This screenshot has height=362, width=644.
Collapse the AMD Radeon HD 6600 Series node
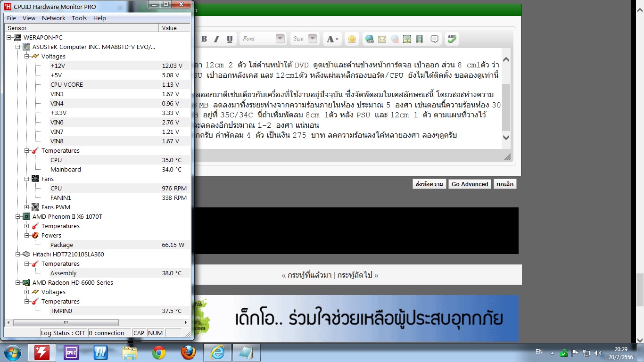pyautogui.click(x=18, y=282)
